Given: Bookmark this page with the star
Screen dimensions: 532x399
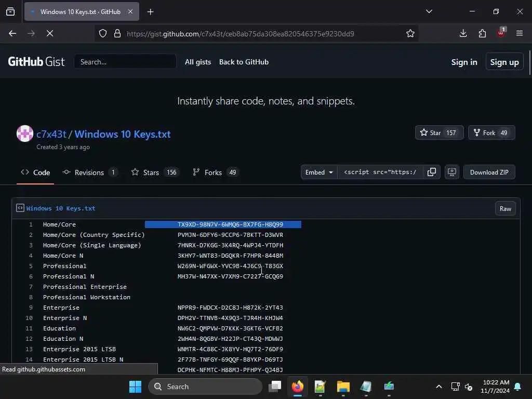Looking at the screenshot, I should (x=410, y=33).
